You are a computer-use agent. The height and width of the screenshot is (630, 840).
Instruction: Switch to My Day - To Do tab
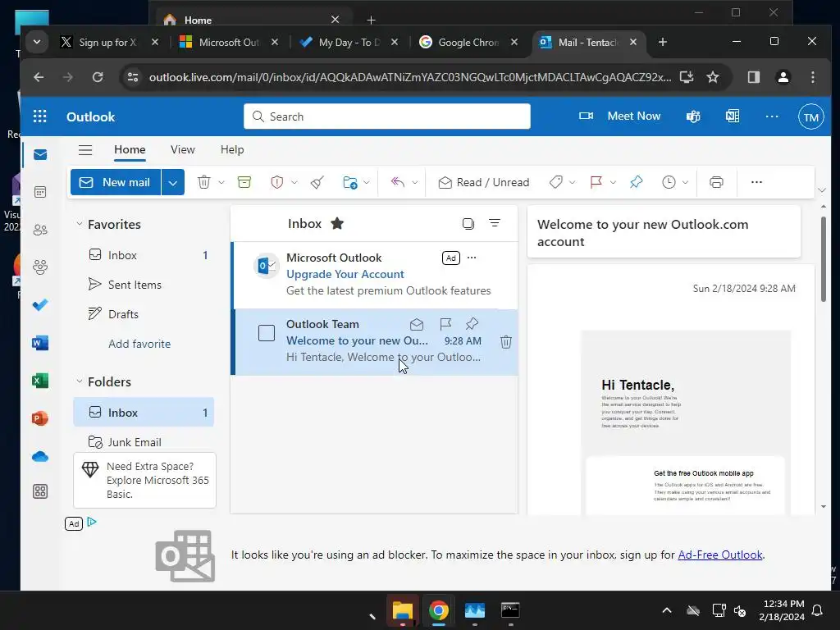tap(349, 43)
